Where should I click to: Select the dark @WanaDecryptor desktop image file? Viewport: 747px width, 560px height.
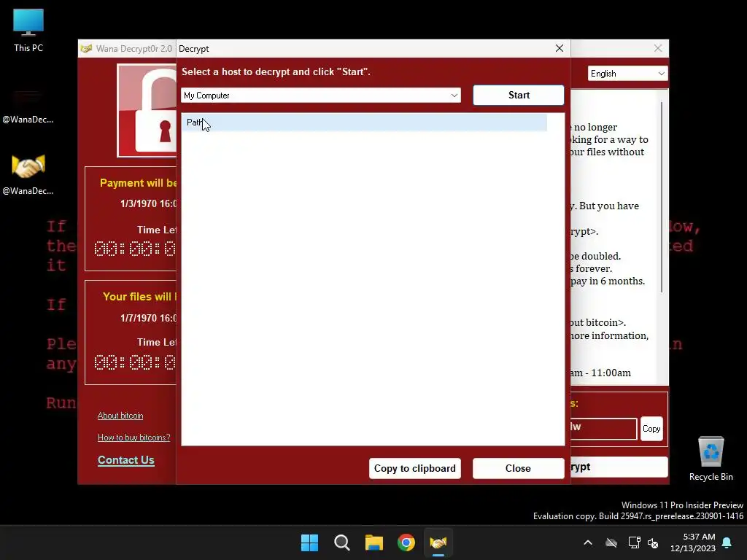point(28,106)
